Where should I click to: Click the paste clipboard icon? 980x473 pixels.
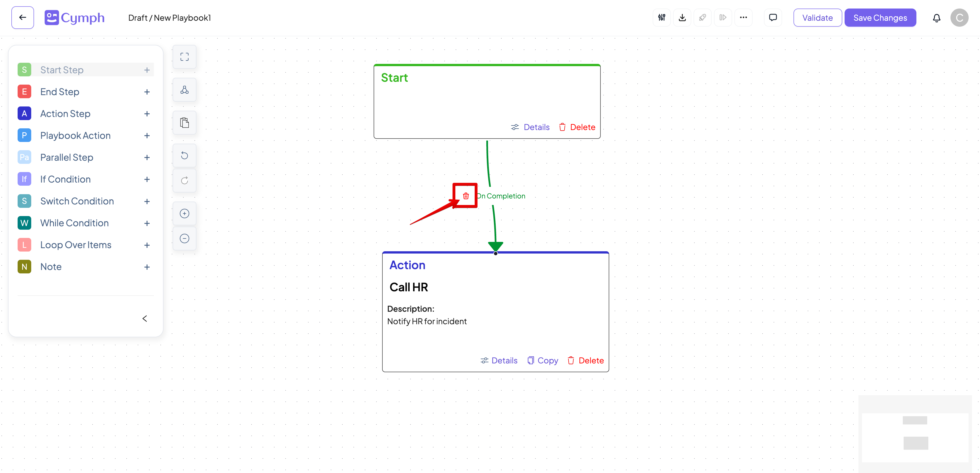[x=185, y=123]
